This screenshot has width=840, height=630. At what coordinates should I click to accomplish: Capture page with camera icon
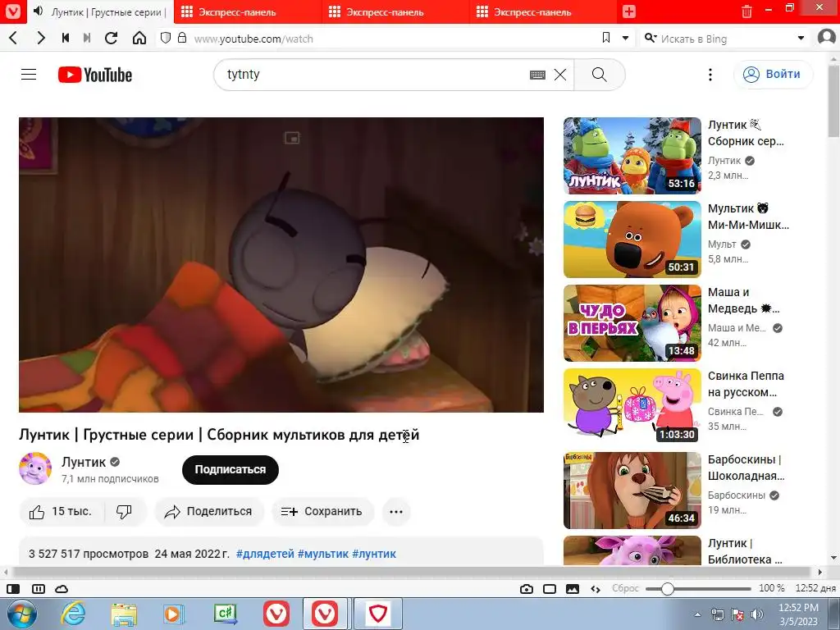(527, 589)
